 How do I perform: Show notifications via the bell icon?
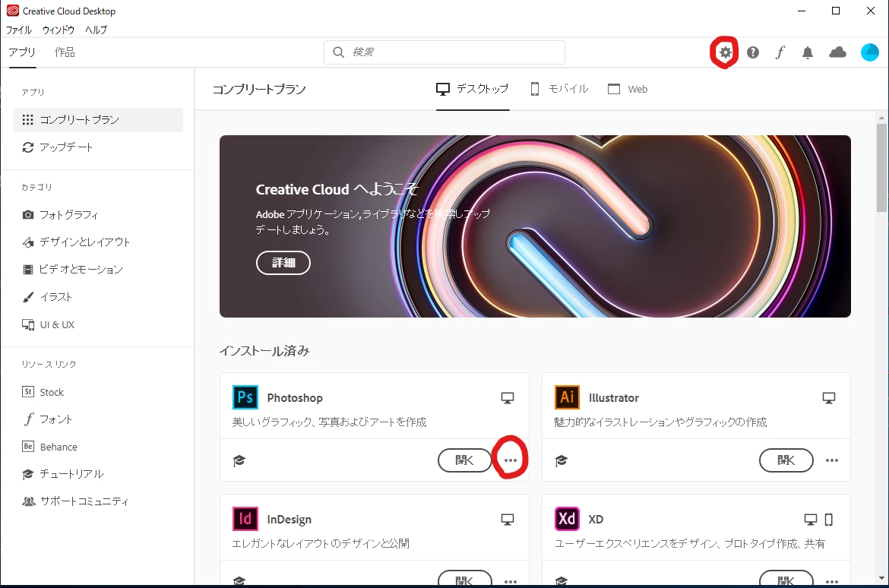tap(808, 52)
